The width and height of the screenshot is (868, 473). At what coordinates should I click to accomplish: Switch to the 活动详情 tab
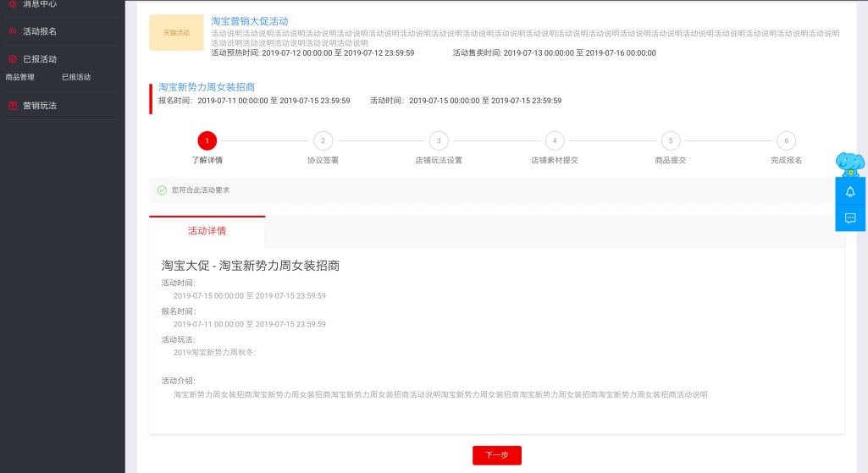tap(207, 231)
